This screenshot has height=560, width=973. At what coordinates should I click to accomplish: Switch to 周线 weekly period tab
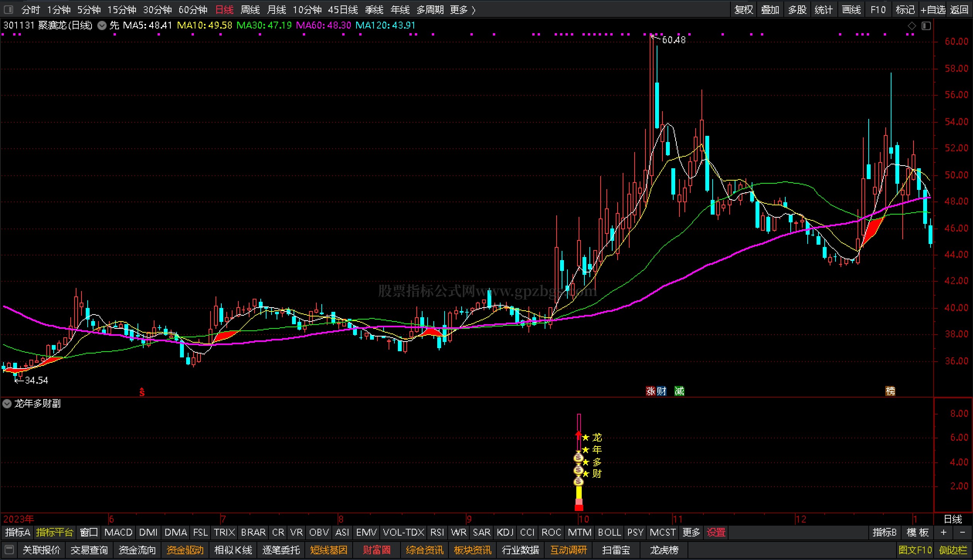[250, 10]
